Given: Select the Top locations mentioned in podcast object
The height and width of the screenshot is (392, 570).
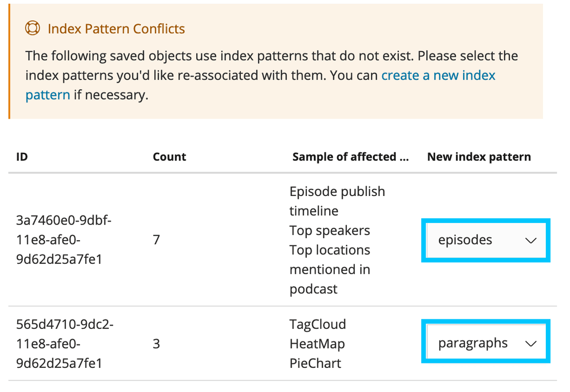Looking at the screenshot, I should (x=330, y=269).
